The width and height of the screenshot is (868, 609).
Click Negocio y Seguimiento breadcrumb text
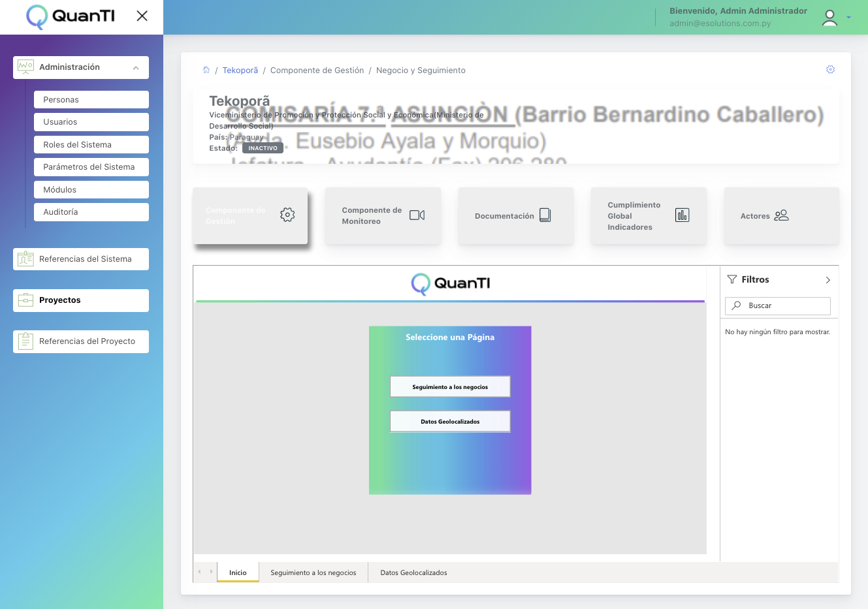[421, 70]
